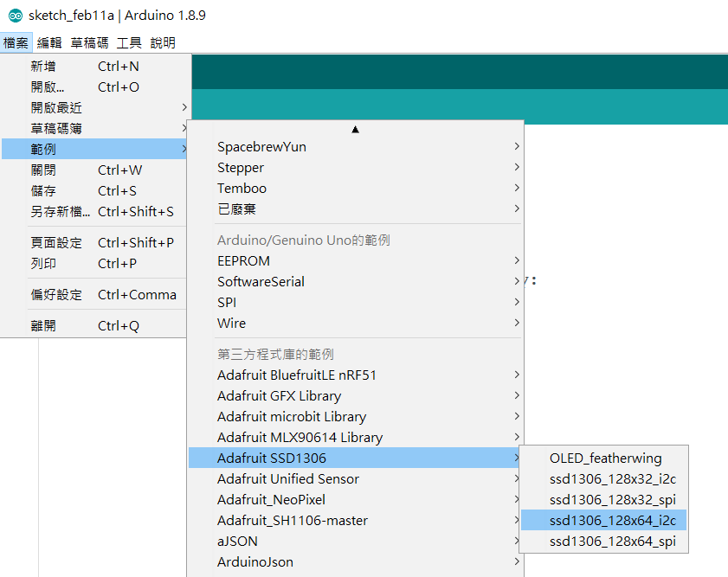
Task: Choose 關閉 (Ctrl+W) menu item
Action: (95, 170)
